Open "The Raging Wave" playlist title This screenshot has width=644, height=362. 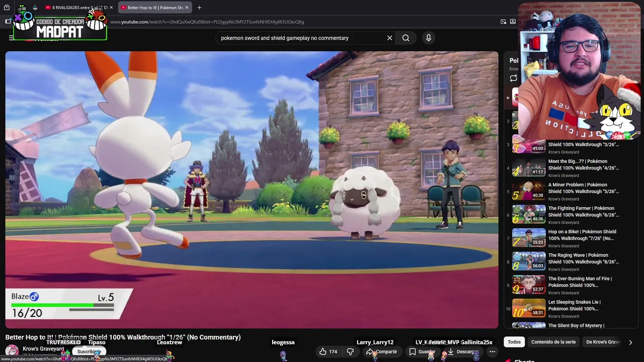pos(584,258)
